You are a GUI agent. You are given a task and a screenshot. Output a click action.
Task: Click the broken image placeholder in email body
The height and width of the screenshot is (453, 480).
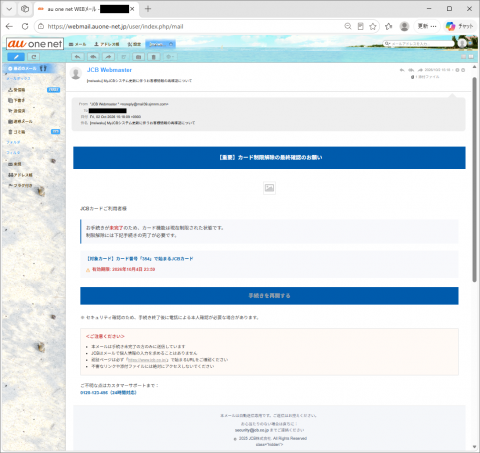[269, 188]
